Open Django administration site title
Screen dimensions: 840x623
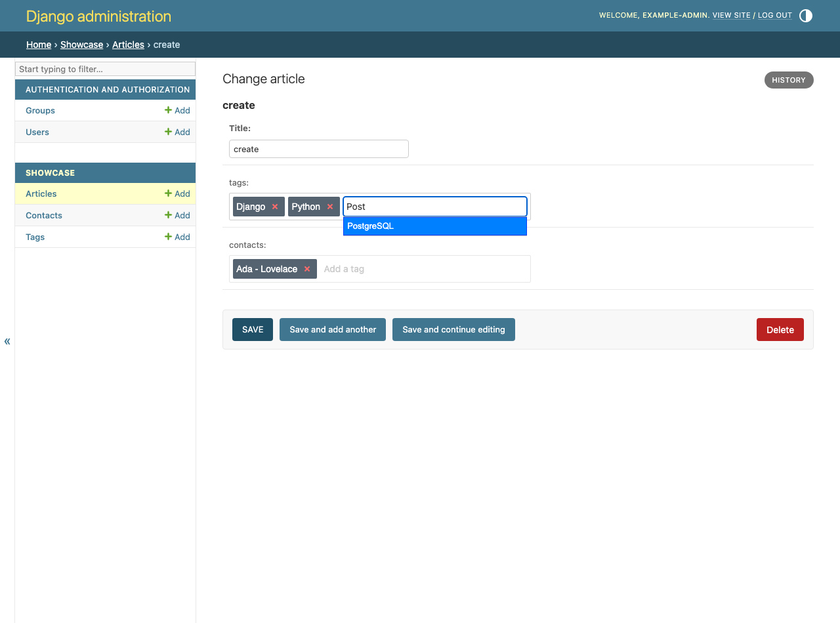98,16
